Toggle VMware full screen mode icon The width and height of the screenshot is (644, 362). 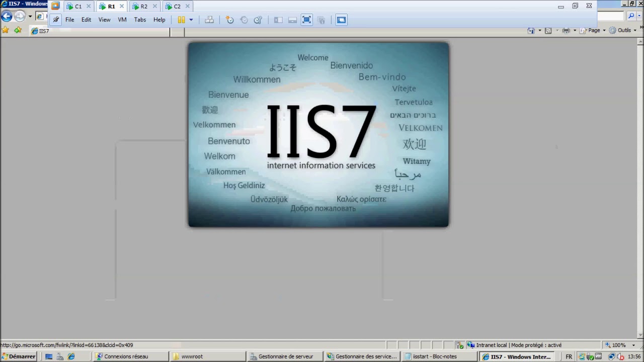(x=306, y=20)
